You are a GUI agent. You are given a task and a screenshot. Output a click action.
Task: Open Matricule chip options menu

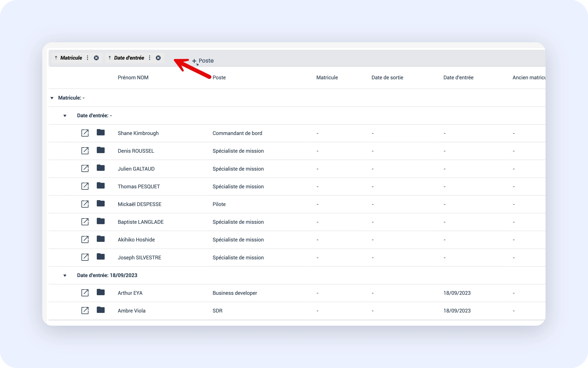[x=87, y=58]
